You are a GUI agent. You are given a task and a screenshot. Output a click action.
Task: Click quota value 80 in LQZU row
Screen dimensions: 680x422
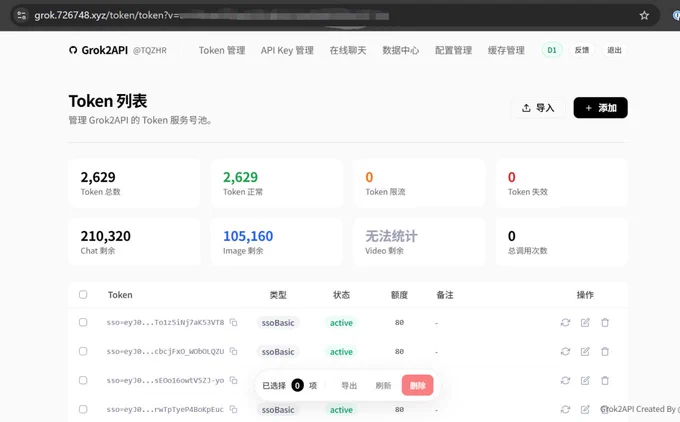coord(399,351)
